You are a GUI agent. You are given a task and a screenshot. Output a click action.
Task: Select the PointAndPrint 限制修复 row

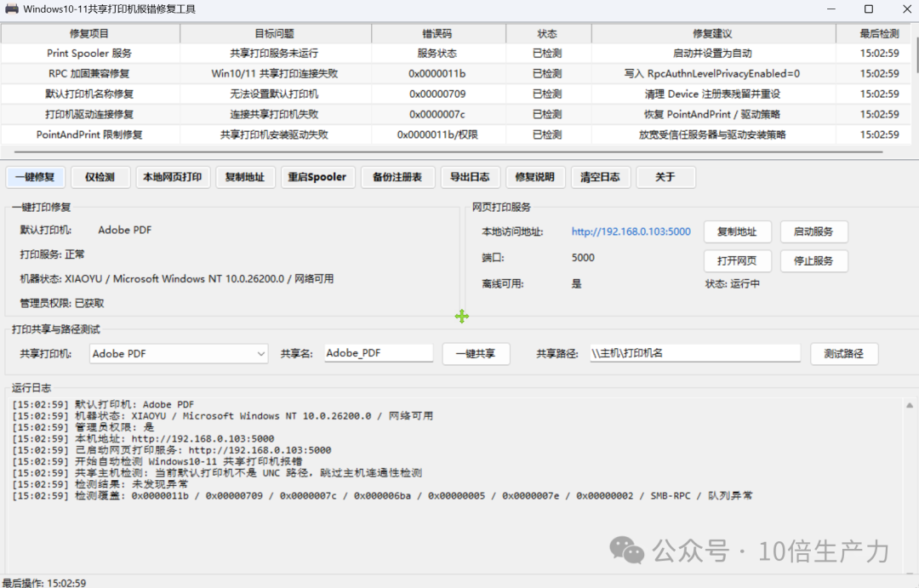(x=456, y=134)
